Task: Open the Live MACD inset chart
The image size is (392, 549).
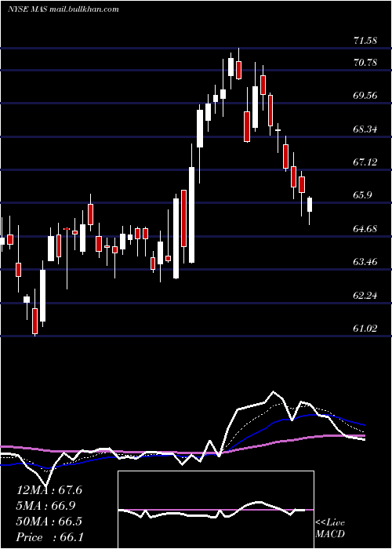Action: [x=216, y=510]
